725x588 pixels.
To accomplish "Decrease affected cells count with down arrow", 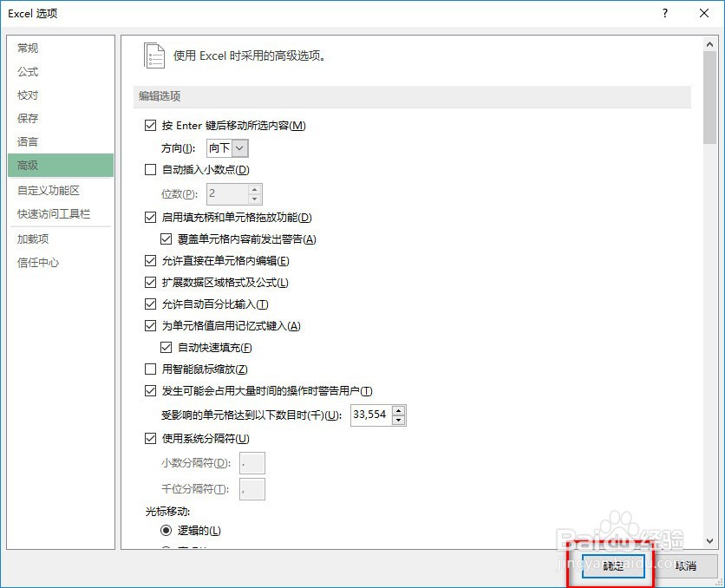I will (399, 421).
